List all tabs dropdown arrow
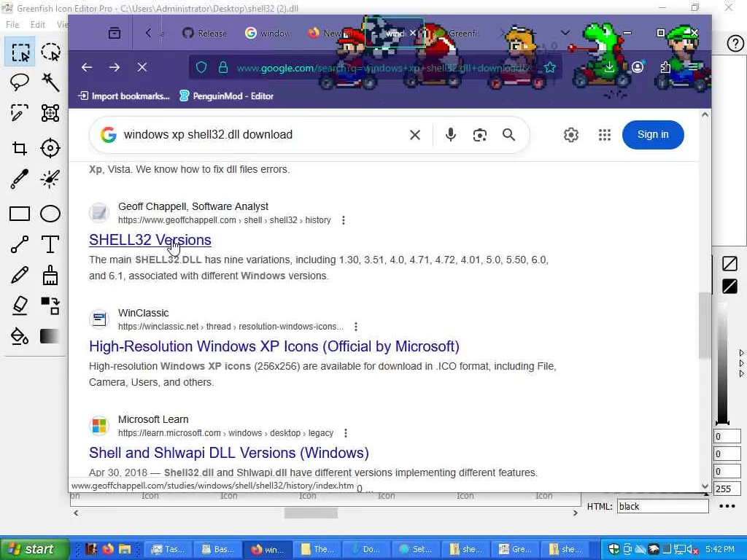The height and width of the screenshot is (560, 747). (565, 33)
